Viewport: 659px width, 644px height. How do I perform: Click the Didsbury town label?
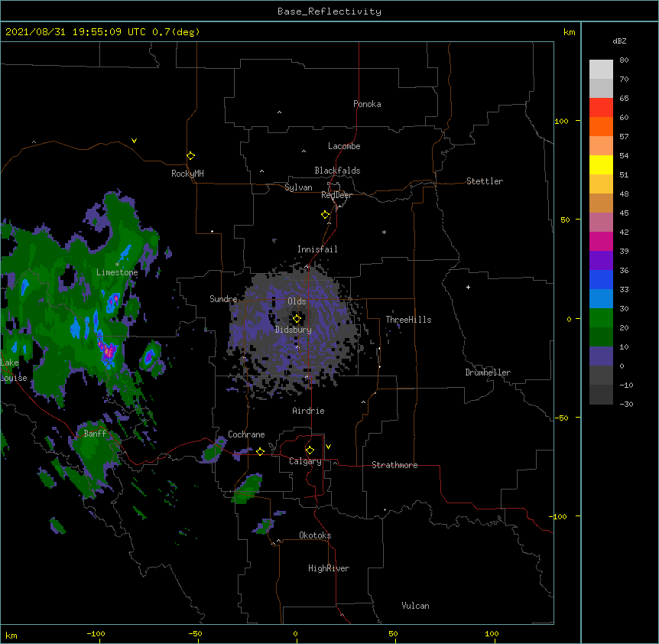coord(294,330)
